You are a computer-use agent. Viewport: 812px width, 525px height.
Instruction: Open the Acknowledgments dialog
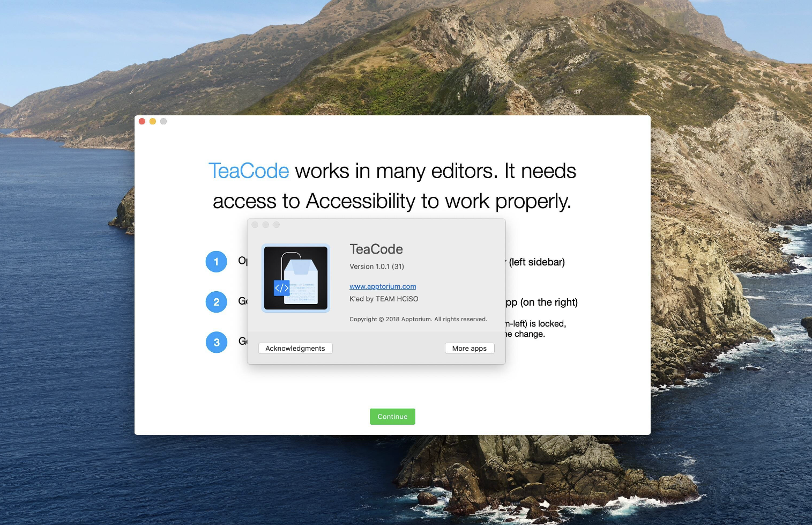295,348
